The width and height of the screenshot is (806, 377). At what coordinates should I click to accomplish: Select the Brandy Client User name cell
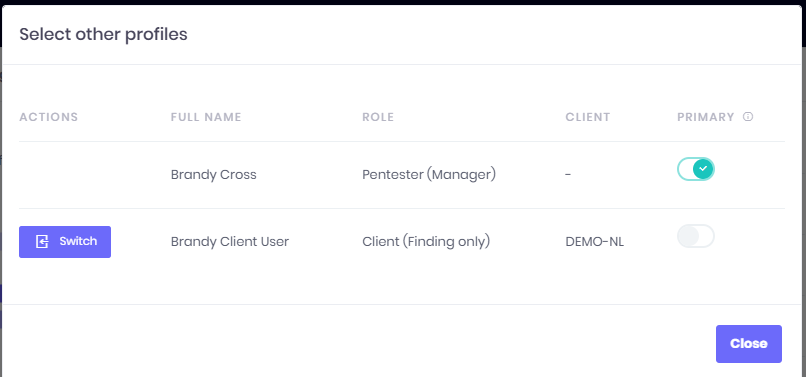230,242
